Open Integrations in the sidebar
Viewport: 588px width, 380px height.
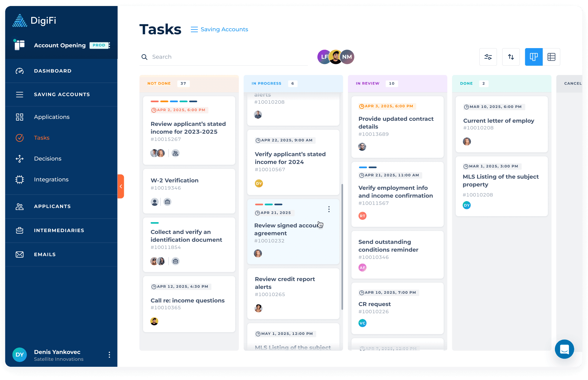(x=61, y=179)
